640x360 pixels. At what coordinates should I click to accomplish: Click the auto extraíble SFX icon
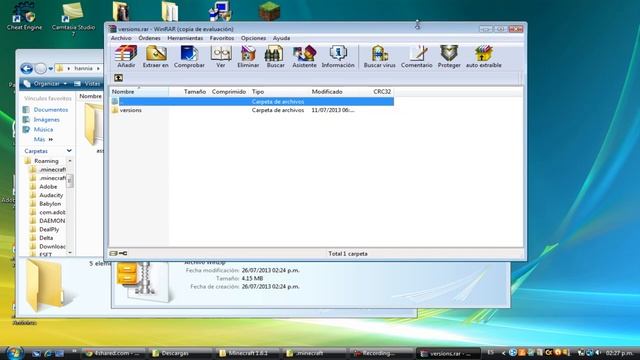(x=484, y=57)
